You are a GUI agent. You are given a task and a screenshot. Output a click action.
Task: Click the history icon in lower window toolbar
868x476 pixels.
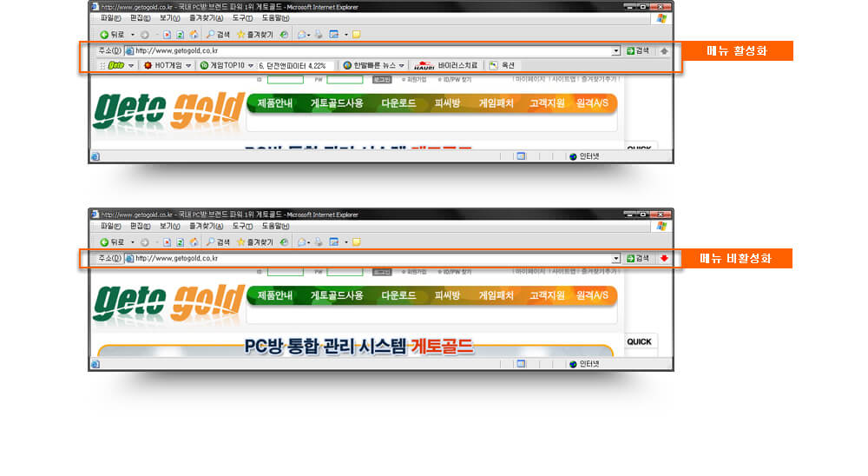(x=284, y=242)
